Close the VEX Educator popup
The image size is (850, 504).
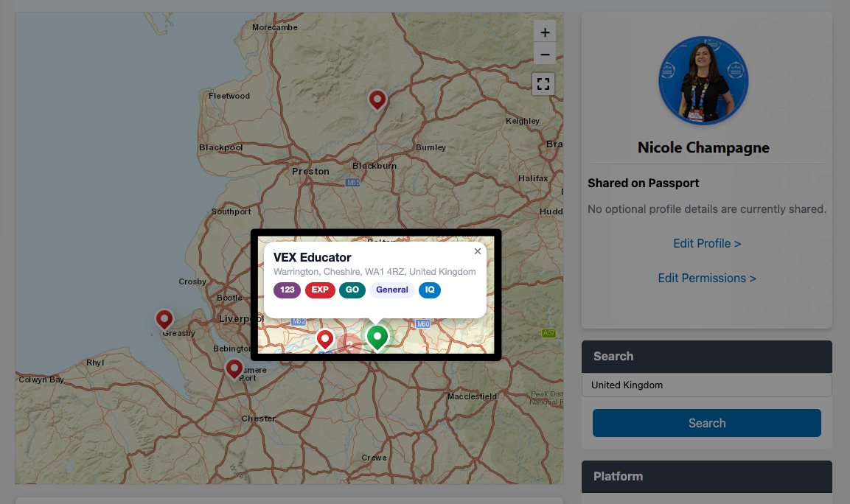coord(478,251)
